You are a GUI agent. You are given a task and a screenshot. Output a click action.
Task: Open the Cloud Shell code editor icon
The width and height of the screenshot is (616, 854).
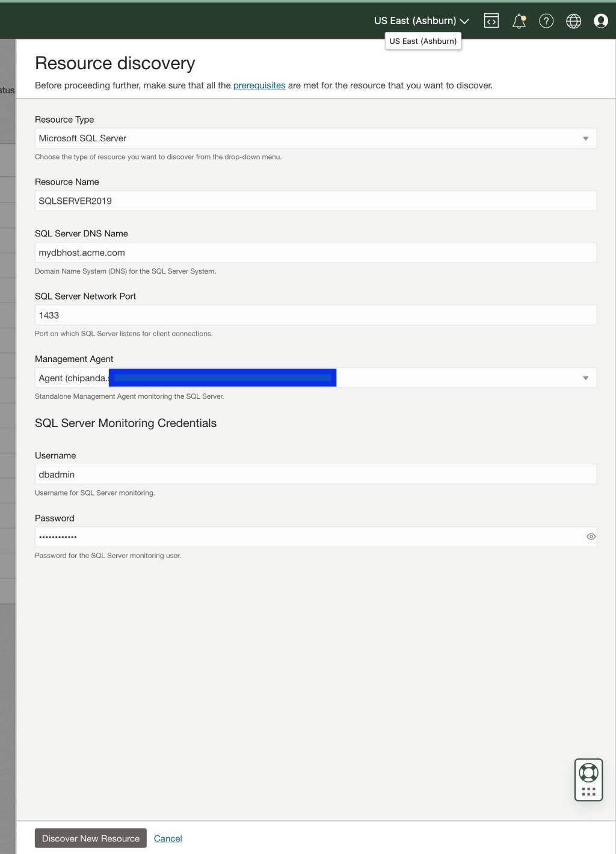pyautogui.click(x=491, y=20)
